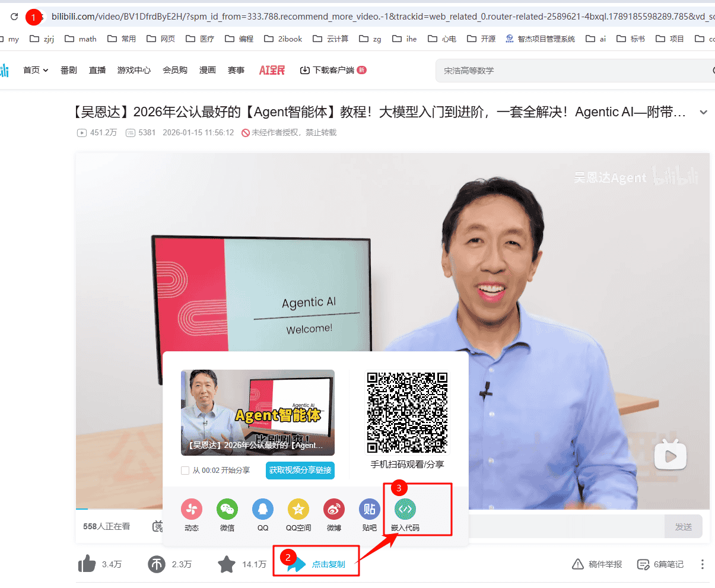
Task: Open the '项目' bookmark folder
Action: 670,39
